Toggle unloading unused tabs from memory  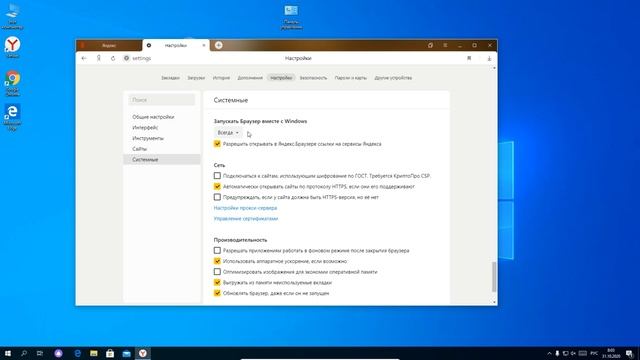(x=217, y=282)
